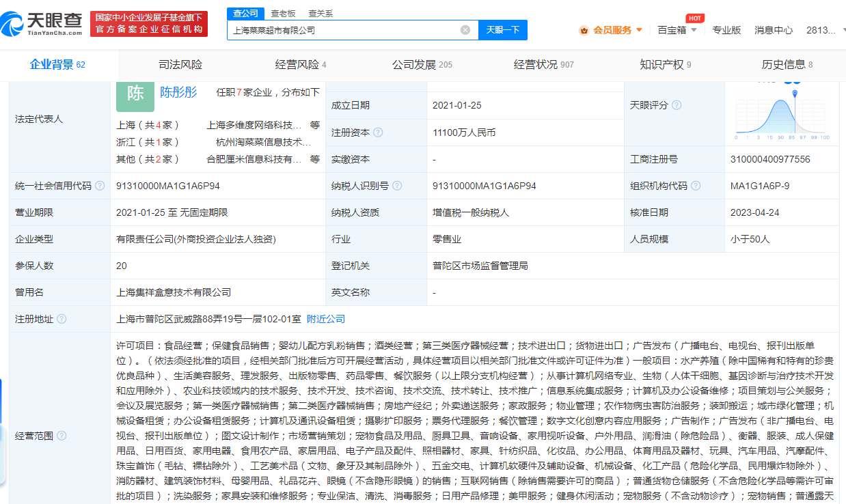Open help icon beside 纳税人识别号
The width and height of the screenshot is (846, 504).
[x=397, y=186]
